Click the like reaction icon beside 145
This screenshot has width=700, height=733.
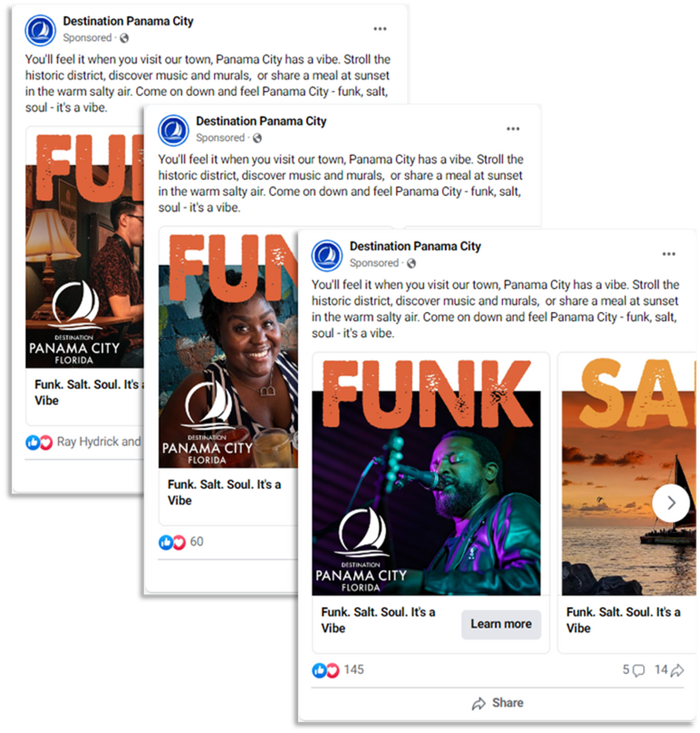[x=319, y=670]
